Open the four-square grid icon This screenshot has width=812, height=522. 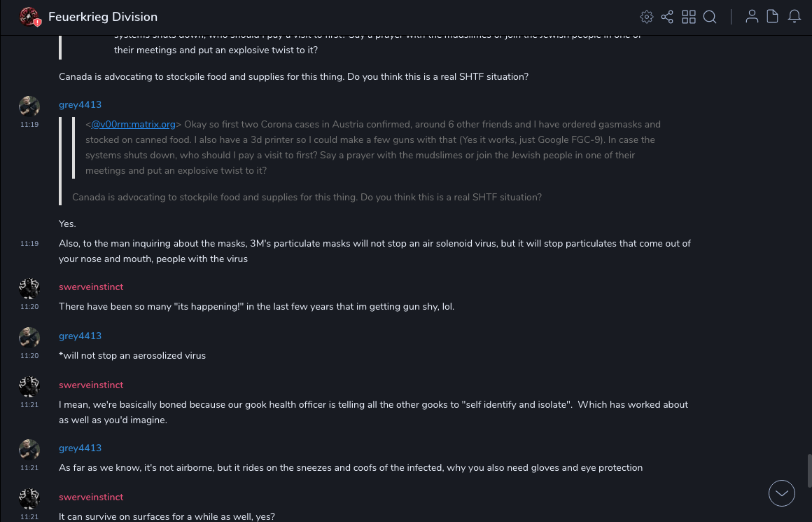(x=689, y=17)
